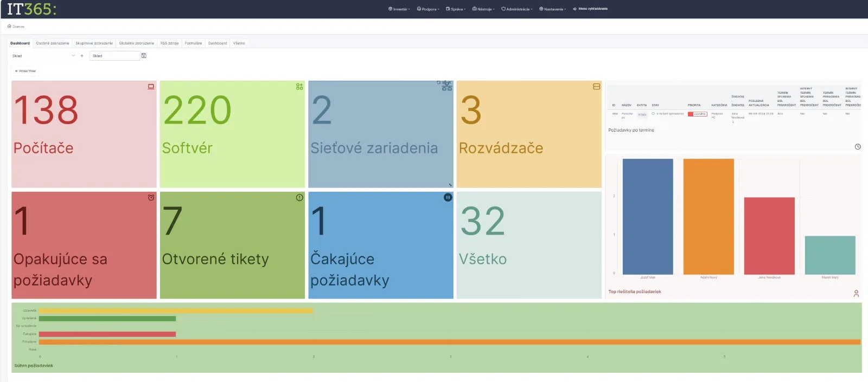Open the Nástroje menu
Screen dimensions: 868x382
pos(483,9)
